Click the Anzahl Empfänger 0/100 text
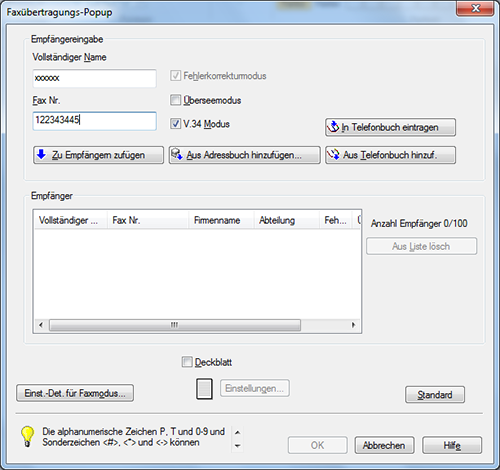500x470 pixels. [419, 223]
